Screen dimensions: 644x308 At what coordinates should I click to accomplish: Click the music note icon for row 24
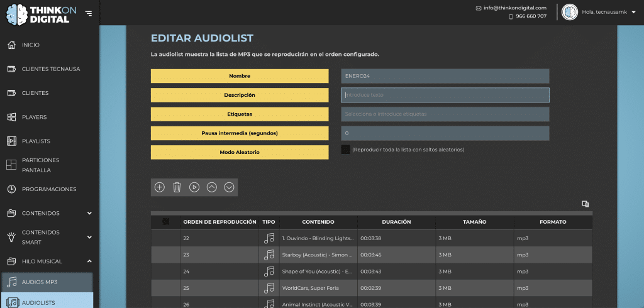point(269,272)
